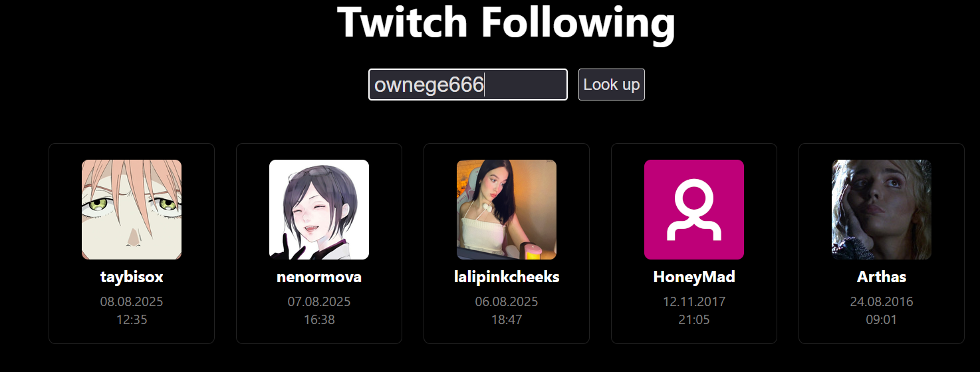Click HoneyMad's pink default user icon
The width and height of the screenshot is (980, 372).
click(694, 210)
